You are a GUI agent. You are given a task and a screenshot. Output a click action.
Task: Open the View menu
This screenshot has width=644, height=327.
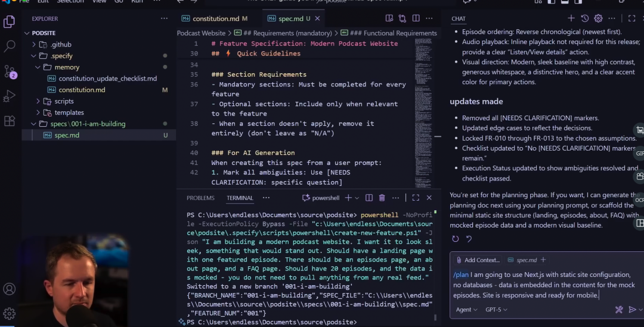pyautogui.click(x=99, y=1)
